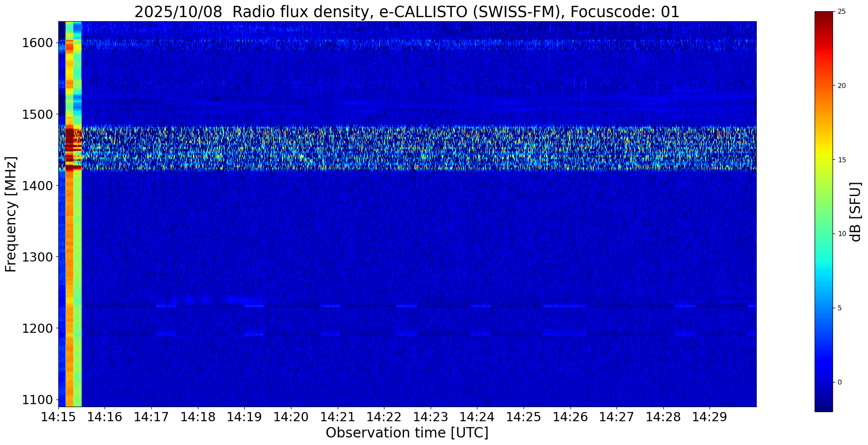Click the 14:24 time tick label
The height and width of the screenshot is (445, 868).
tap(477, 417)
